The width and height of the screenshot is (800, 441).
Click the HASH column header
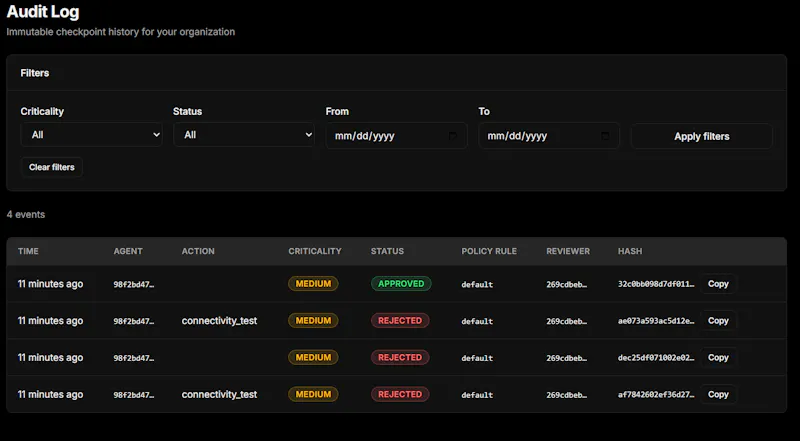(x=630, y=251)
